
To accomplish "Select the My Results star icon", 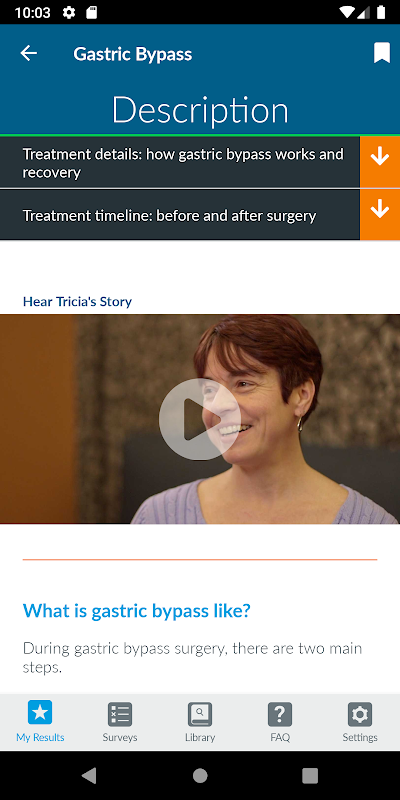I will (40, 712).
